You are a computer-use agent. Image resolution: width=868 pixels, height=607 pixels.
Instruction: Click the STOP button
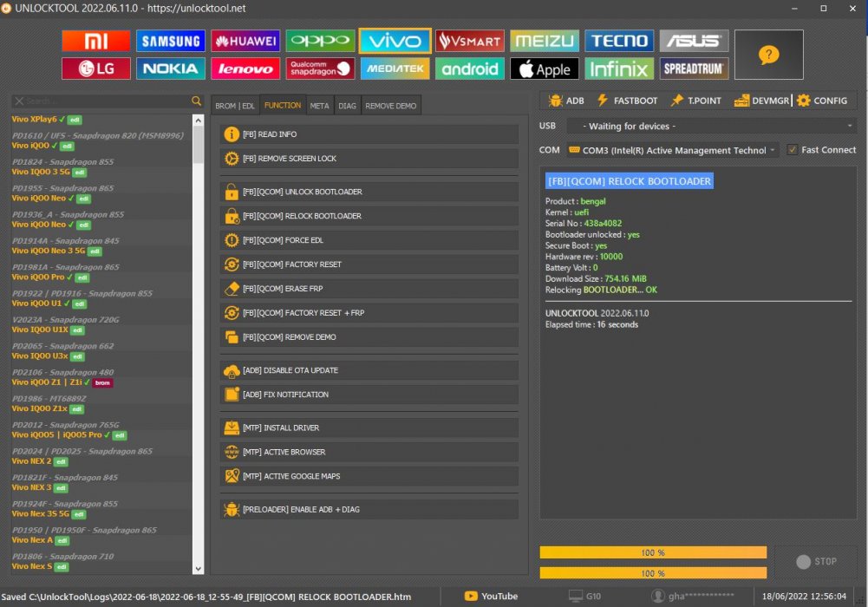817,562
